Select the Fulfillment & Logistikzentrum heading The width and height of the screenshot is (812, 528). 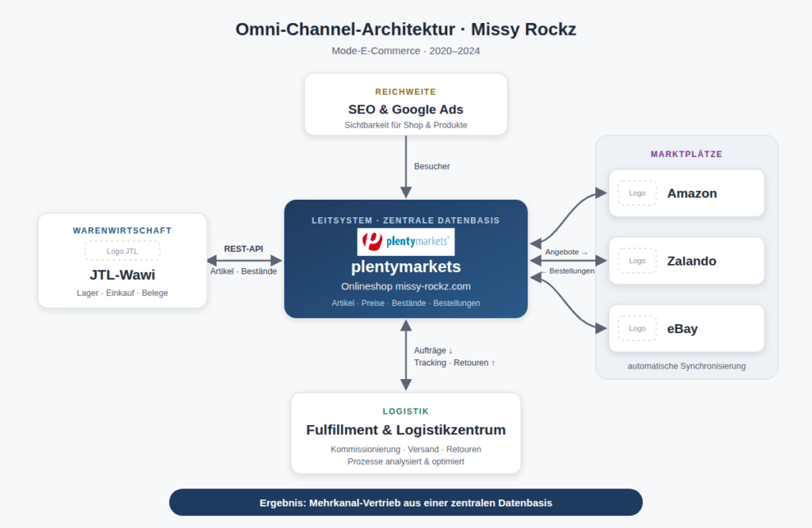[405, 430]
